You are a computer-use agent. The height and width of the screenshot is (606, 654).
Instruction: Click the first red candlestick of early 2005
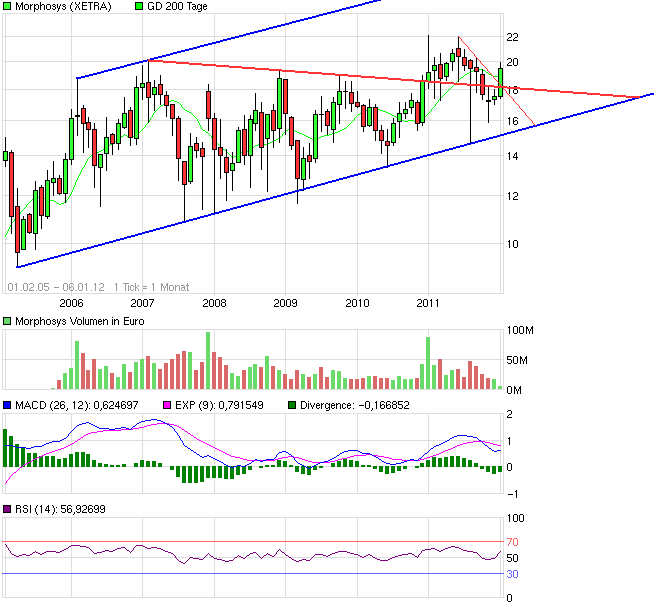click(x=11, y=184)
